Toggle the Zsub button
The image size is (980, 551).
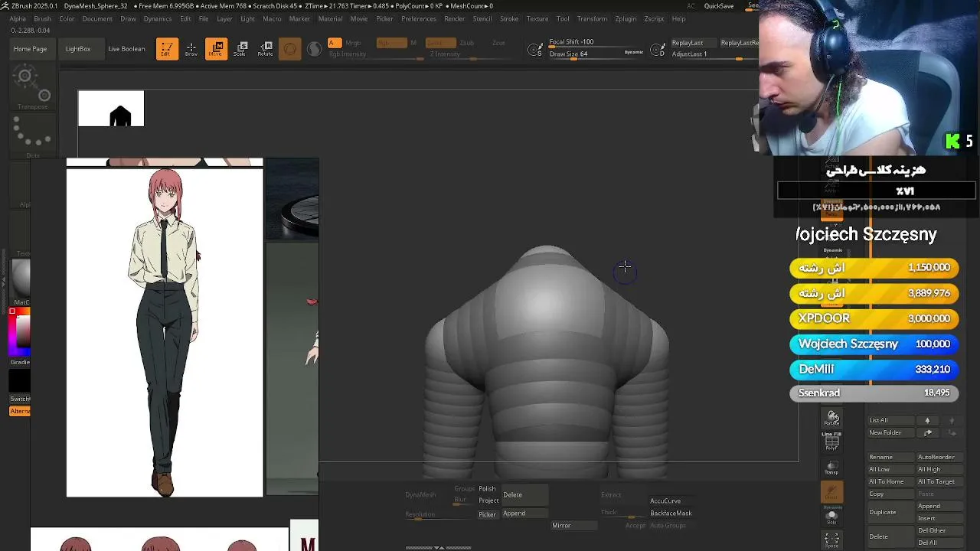pos(466,43)
